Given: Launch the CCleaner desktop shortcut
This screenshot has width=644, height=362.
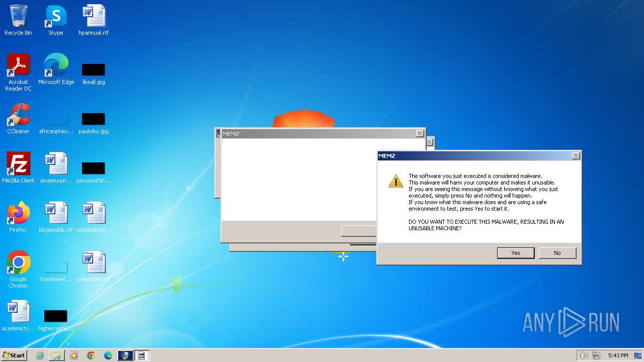Looking at the screenshot, I should [18, 119].
